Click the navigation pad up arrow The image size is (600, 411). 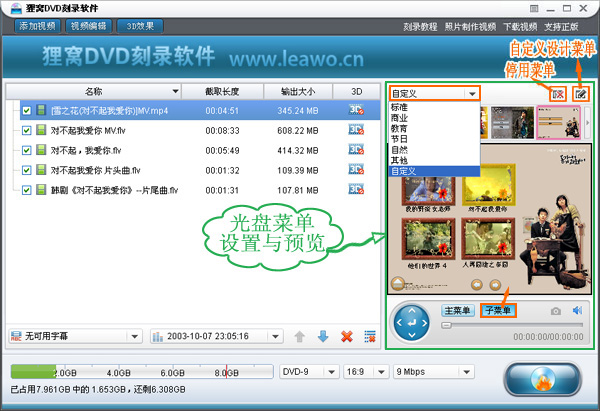coord(412,310)
